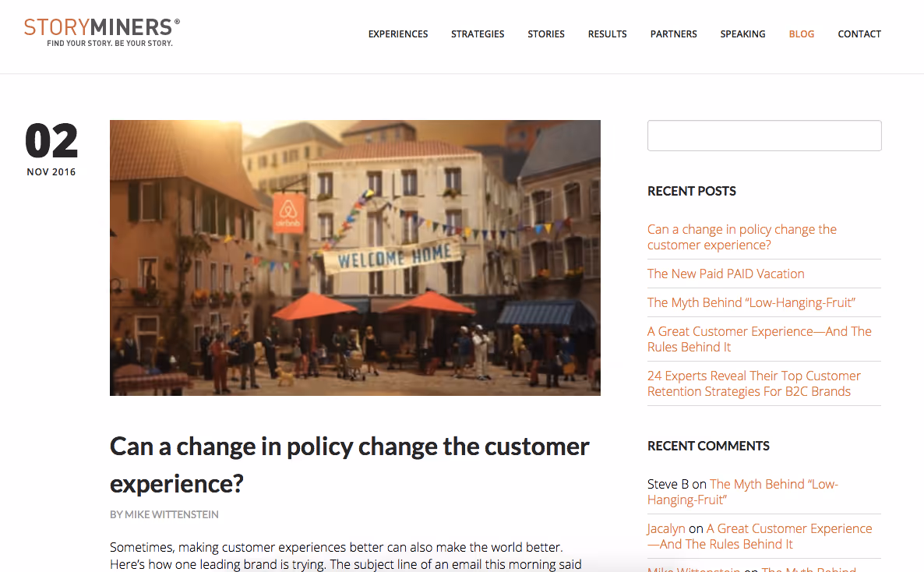924x572 pixels.
Task: Click into the sidebar search field
Action: pyautogui.click(x=764, y=136)
